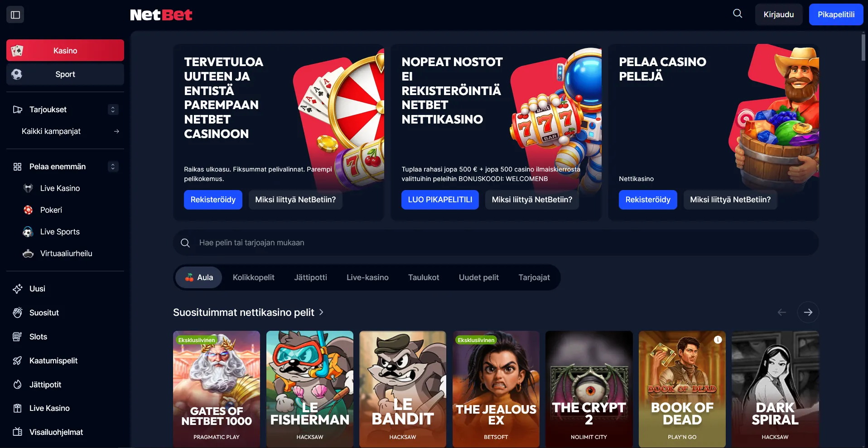
Task: Open the search magnifier in header
Action: [738, 14]
